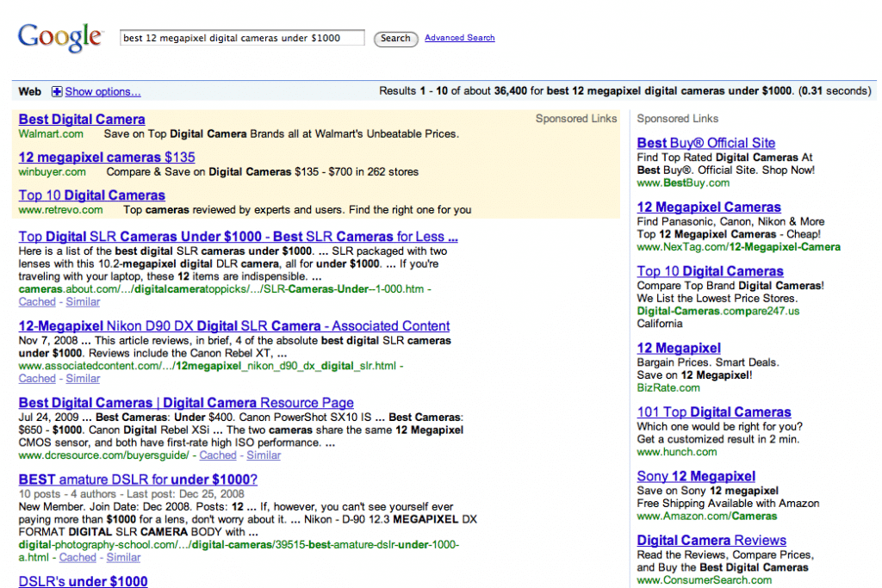Open Advanced Search link
The width and height of the screenshot is (882, 588).
(459, 38)
